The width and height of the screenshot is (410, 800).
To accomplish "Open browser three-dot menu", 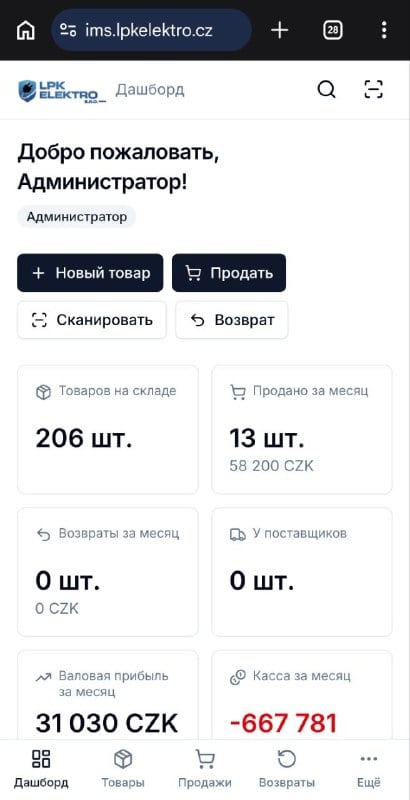I will (384, 30).
